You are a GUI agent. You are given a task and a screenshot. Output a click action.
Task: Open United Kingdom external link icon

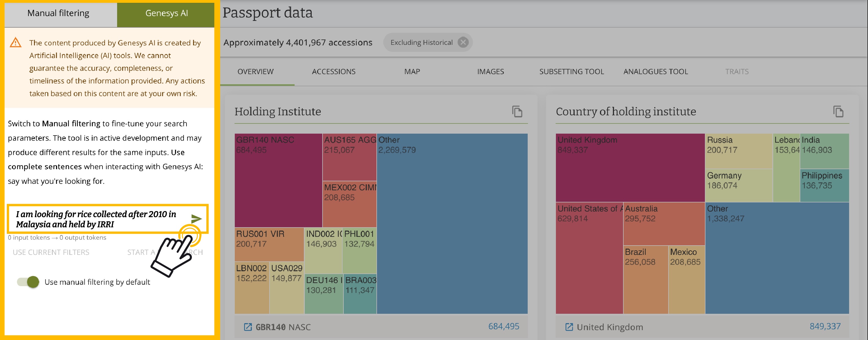(569, 327)
